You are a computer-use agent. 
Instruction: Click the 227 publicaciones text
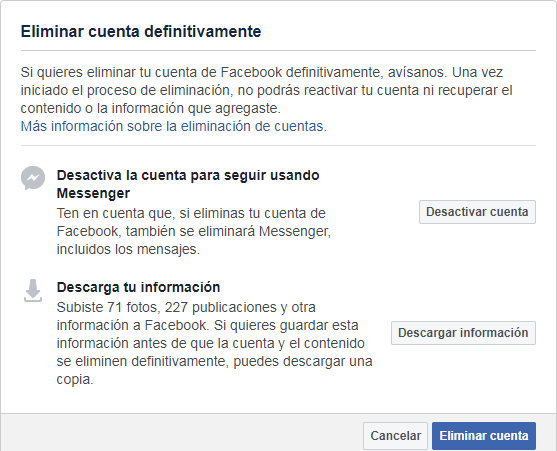pyautogui.click(x=221, y=307)
